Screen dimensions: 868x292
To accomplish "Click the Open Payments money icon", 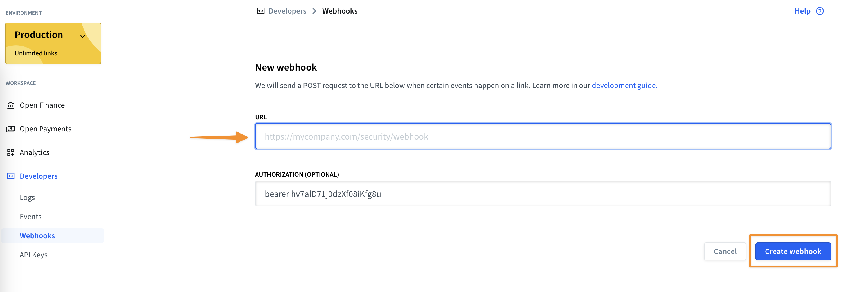I will point(11,129).
